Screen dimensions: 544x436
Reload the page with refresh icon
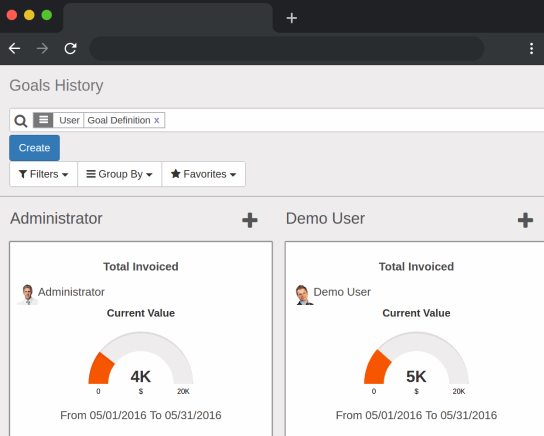[70, 49]
